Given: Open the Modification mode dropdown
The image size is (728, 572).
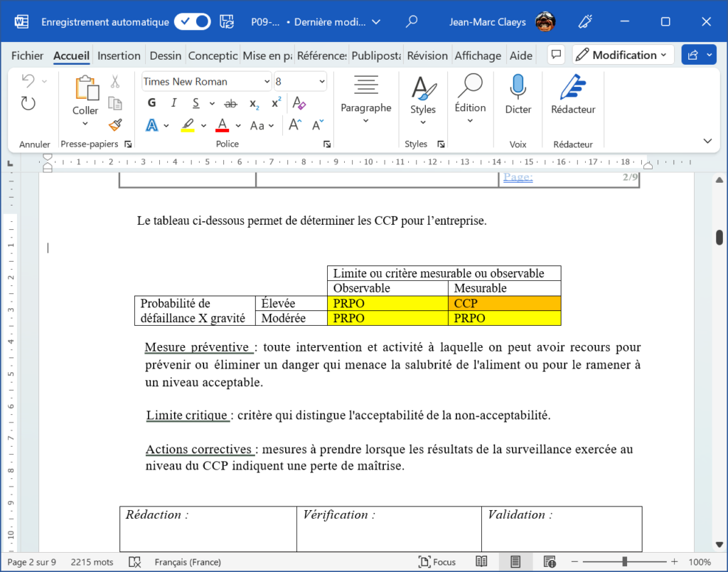Looking at the screenshot, I should (623, 55).
